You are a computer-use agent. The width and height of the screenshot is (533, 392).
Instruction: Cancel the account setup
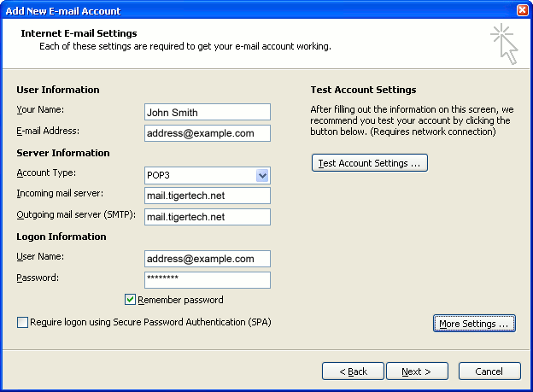coord(489,372)
